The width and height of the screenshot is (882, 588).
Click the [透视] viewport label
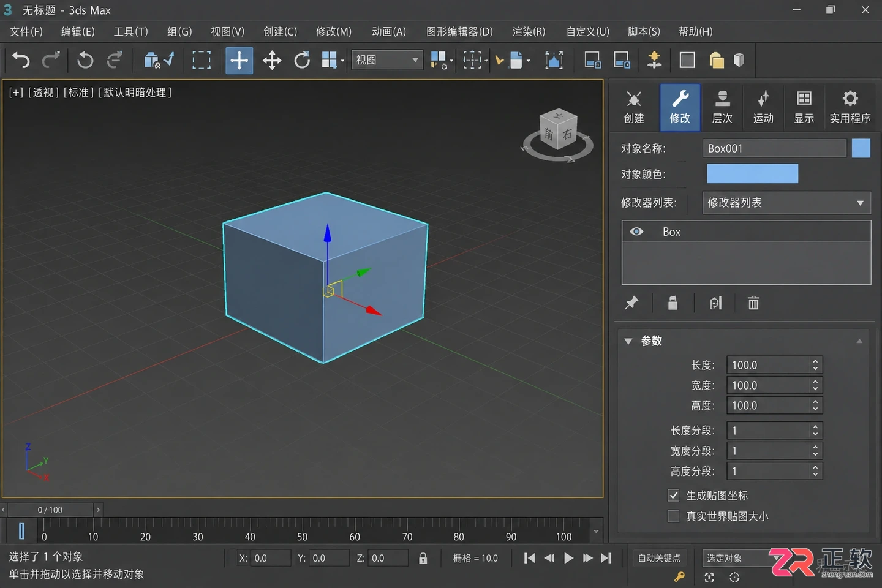point(43,92)
